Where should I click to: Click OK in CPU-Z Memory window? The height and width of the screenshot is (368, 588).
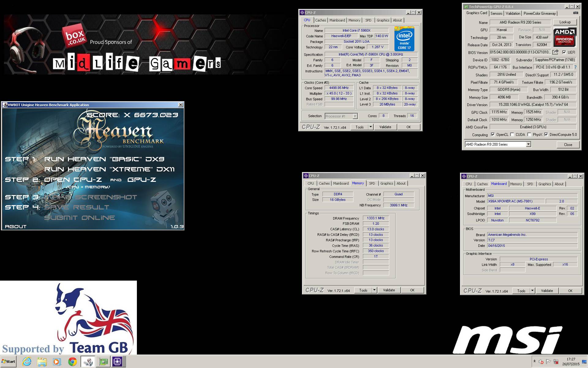pos(412,290)
